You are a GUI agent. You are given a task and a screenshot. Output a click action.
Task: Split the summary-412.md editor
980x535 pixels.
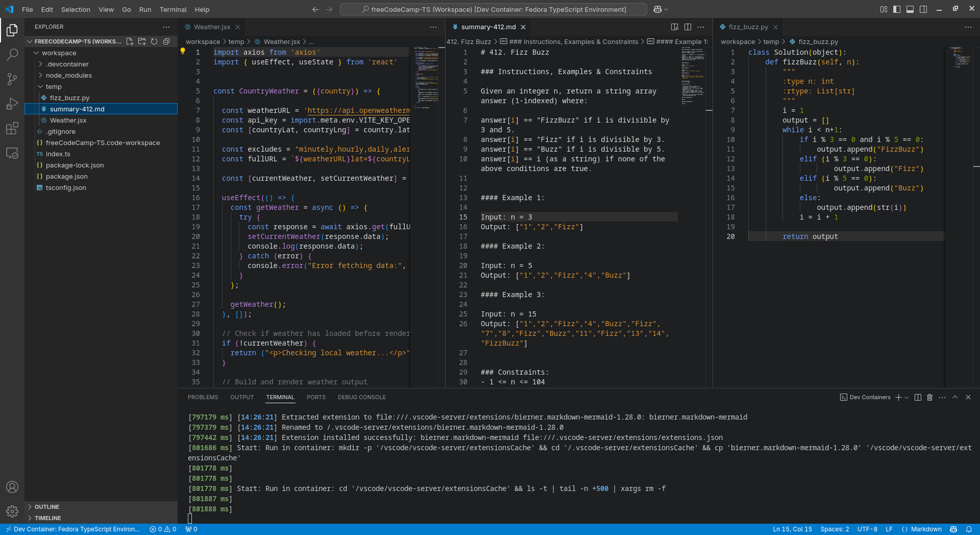pyautogui.click(x=688, y=27)
